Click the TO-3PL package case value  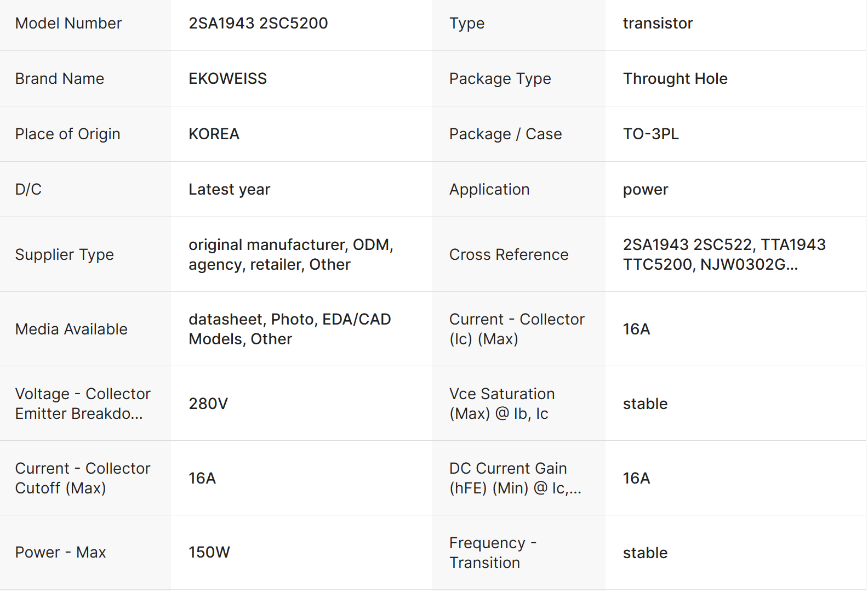pos(650,134)
